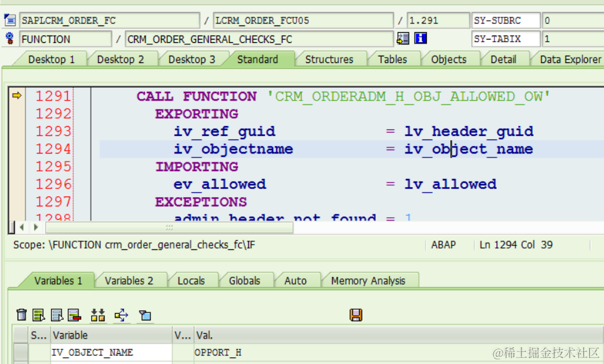Viewport: 604px width, 364px height.
Task: Open the Globals tab
Action: pyautogui.click(x=244, y=280)
